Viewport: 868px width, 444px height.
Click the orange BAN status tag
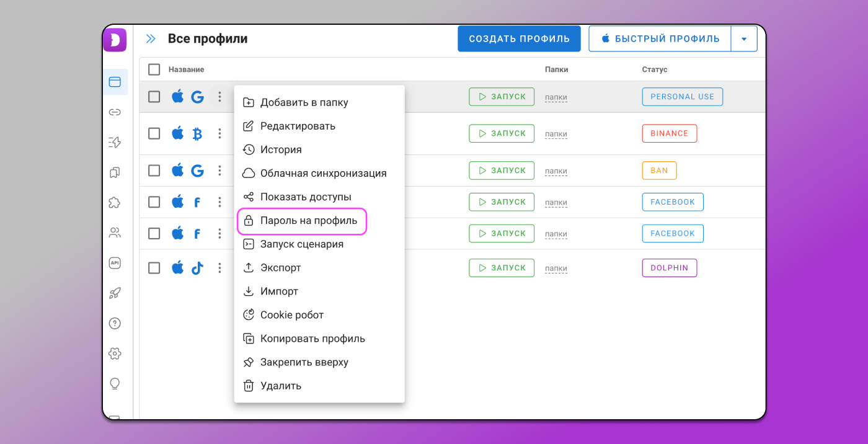pyautogui.click(x=659, y=171)
